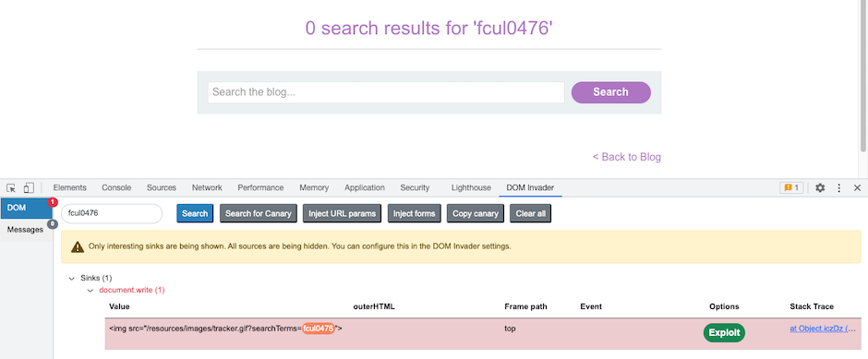
Task: Activate the inspect element picker icon
Action: [11, 188]
